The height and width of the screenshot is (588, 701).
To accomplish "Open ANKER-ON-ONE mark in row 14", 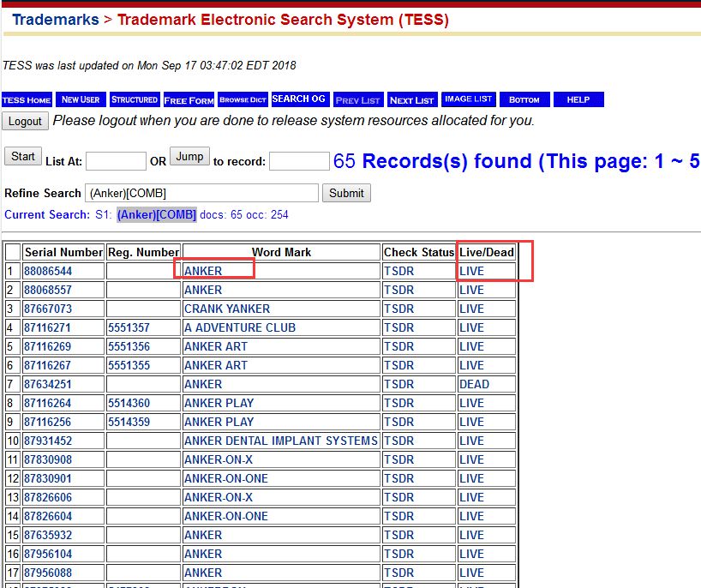I will point(226,515).
